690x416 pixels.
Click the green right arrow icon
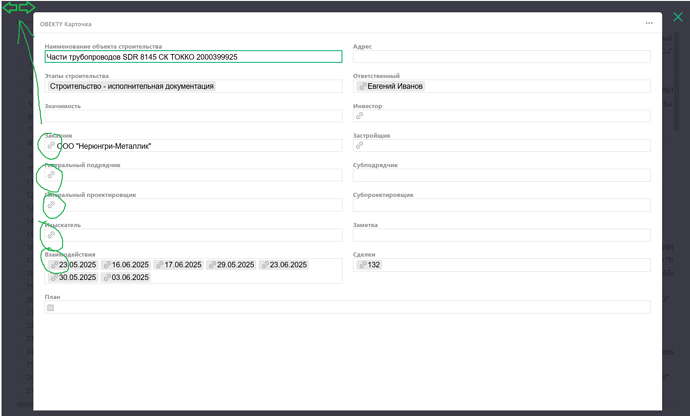coord(27,8)
